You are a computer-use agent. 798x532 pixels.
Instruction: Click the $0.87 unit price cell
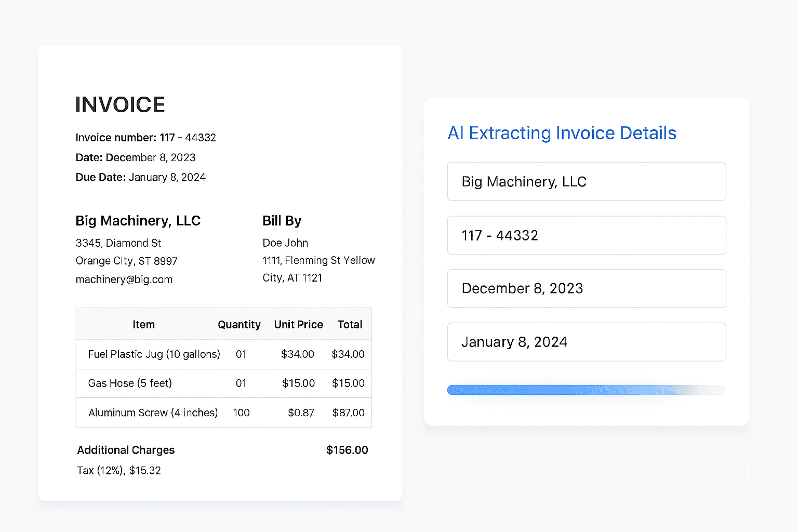pos(301,413)
